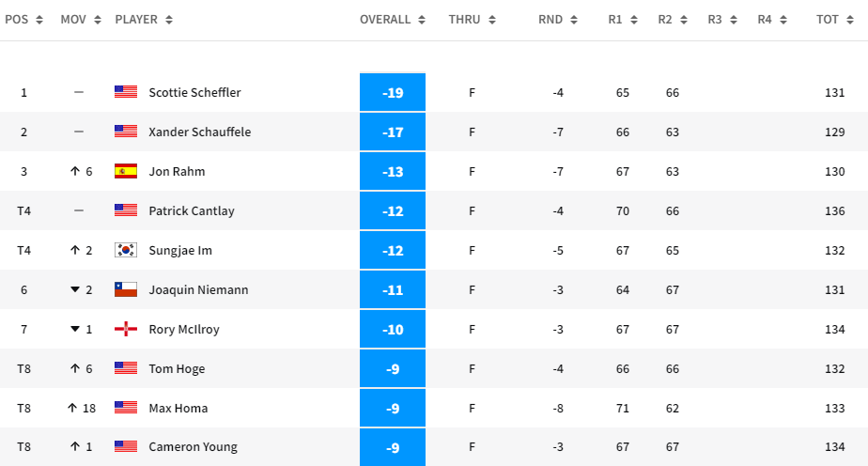Click the USA flag next to Tom Hoge

[126, 368]
